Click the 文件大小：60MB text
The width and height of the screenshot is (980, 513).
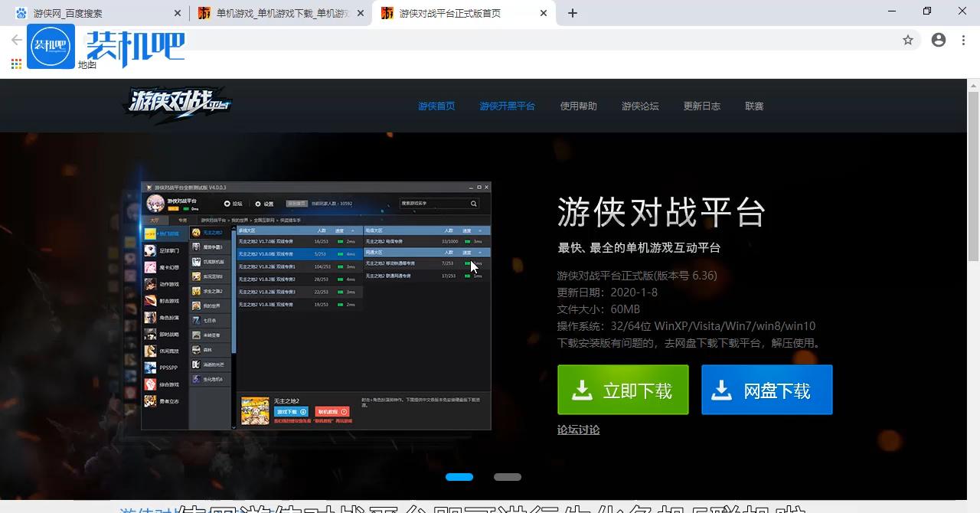click(599, 309)
